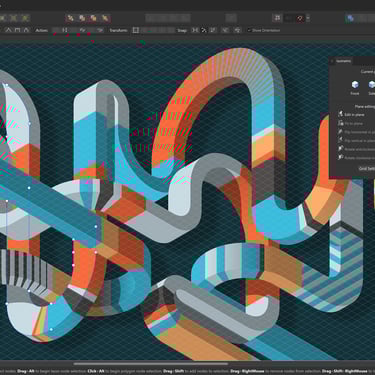Click the Transform mode box icon
This screenshot has height=375, width=375.
tap(135, 30)
